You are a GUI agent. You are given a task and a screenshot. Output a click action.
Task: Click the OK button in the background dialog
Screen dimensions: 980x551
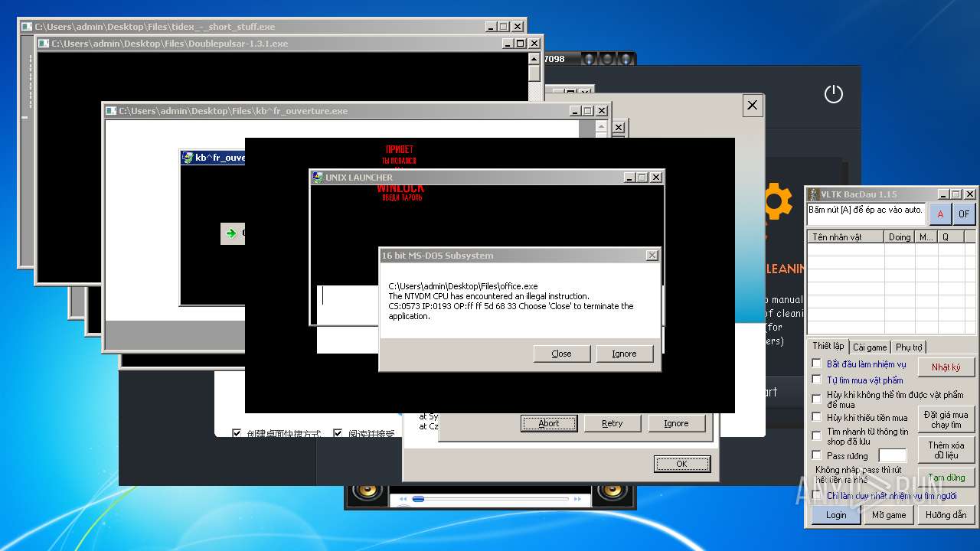pyautogui.click(x=681, y=464)
